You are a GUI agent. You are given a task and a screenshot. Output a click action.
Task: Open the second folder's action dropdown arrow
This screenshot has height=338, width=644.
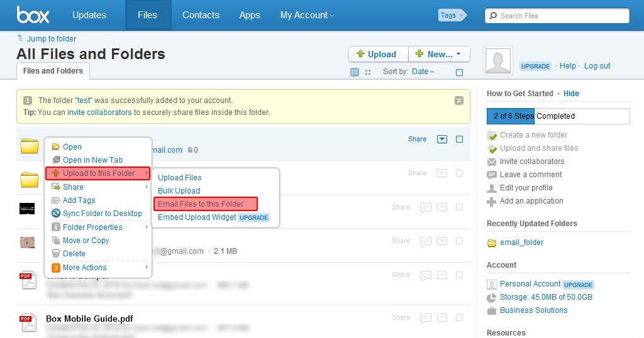[442, 173]
